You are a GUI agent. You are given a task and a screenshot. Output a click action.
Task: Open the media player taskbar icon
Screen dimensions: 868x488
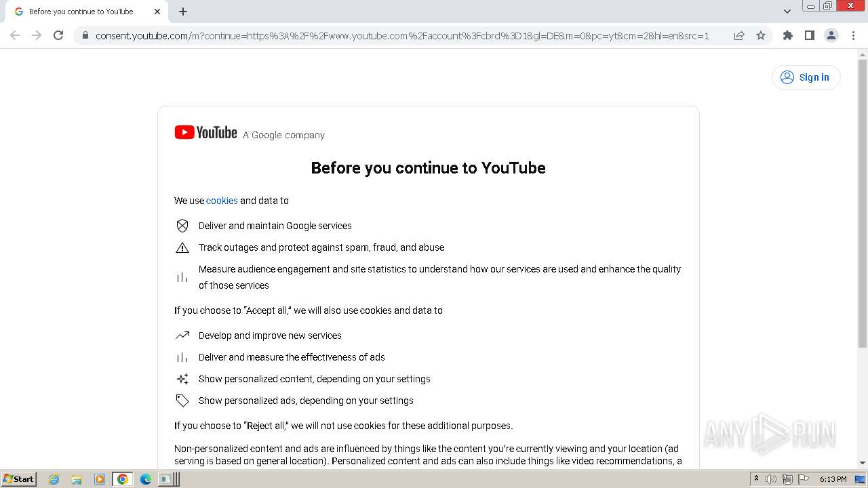click(100, 479)
